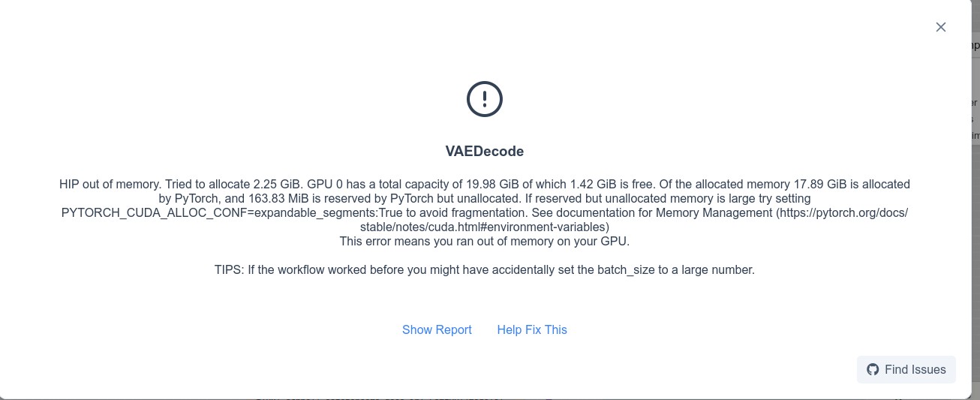The image size is (980, 400).
Task: Click the Help Fix This link
Action: click(x=532, y=329)
